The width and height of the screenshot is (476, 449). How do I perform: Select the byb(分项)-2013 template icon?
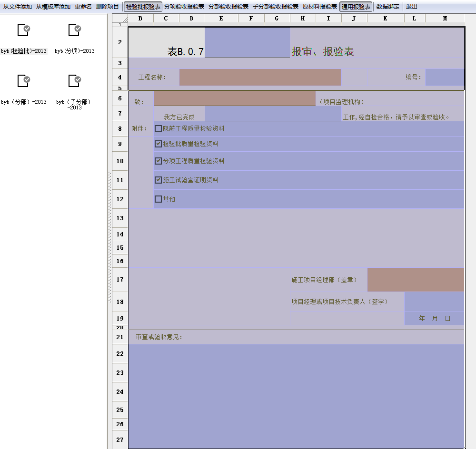[74, 30]
